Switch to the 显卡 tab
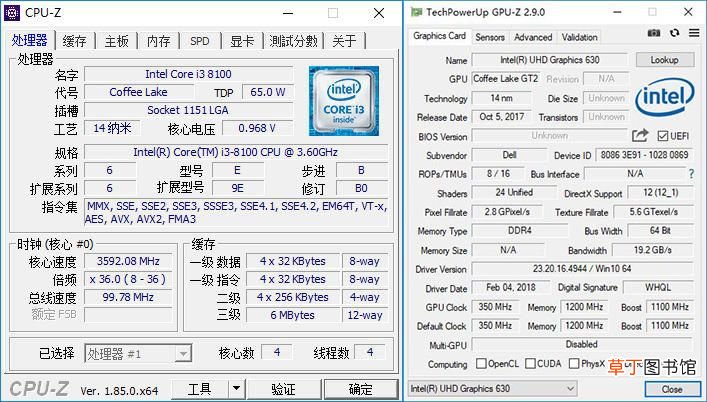Image resolution: width=707 pixels, height=402 pixels. (242, 41)
